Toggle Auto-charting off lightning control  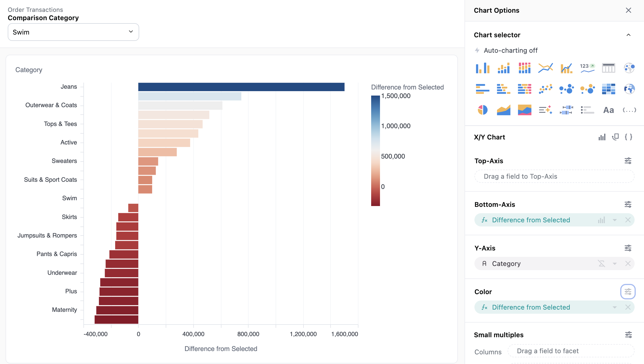[x=477, y=50]
